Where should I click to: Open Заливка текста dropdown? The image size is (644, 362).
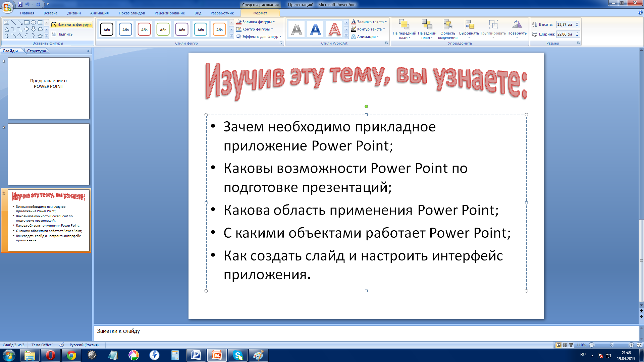[369, 22]
